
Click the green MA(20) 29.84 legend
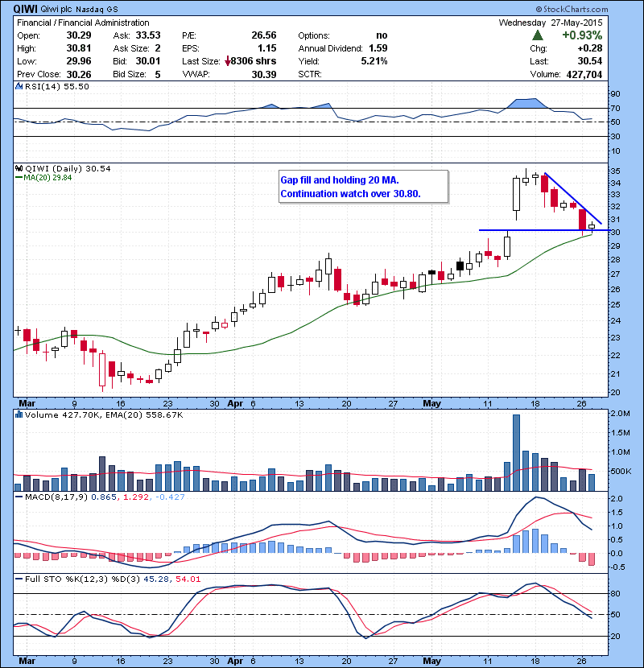(43, 178)
